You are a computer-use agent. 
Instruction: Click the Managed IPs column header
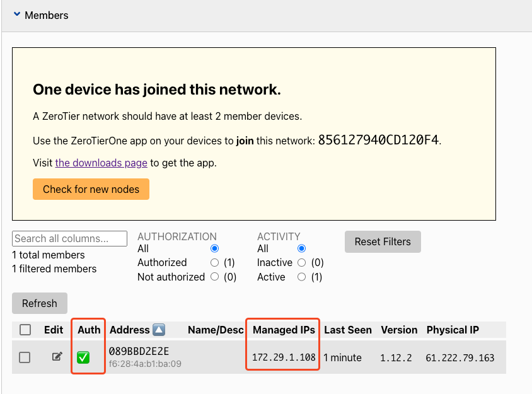(x=284, y=330)
